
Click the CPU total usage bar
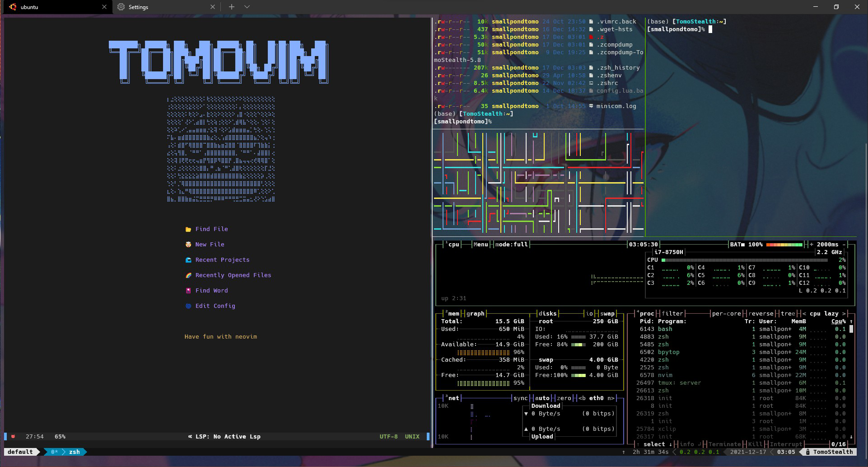(x=745, y=260)
